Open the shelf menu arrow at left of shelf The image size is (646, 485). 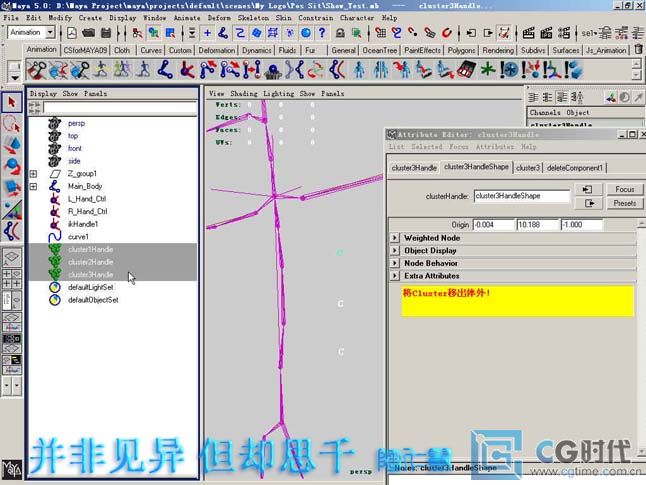14,77
